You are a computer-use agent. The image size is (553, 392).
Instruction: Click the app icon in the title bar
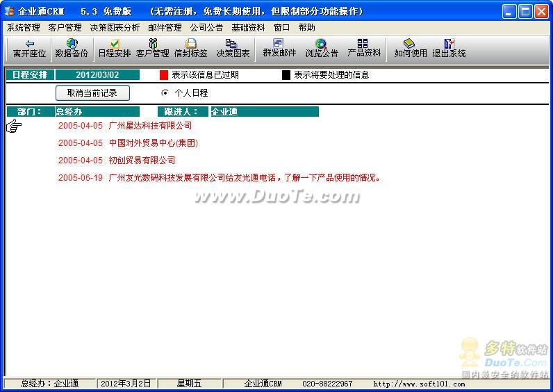click(9, 11)
